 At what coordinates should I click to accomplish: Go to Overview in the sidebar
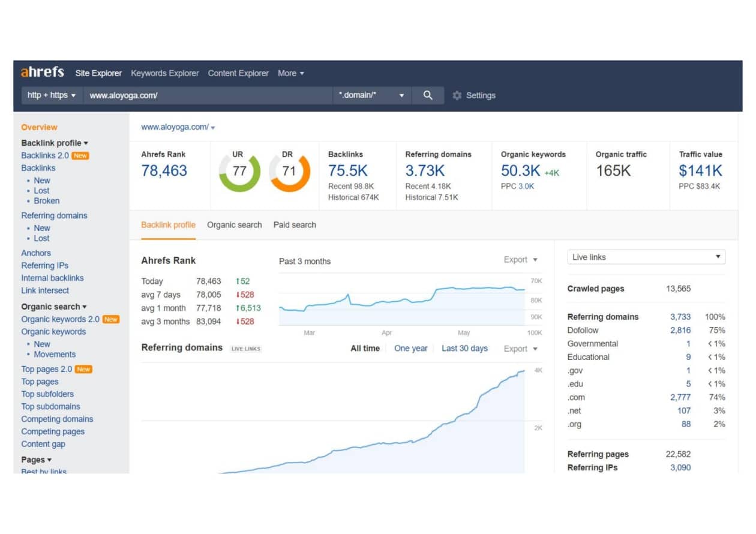[x=40, y=127]
